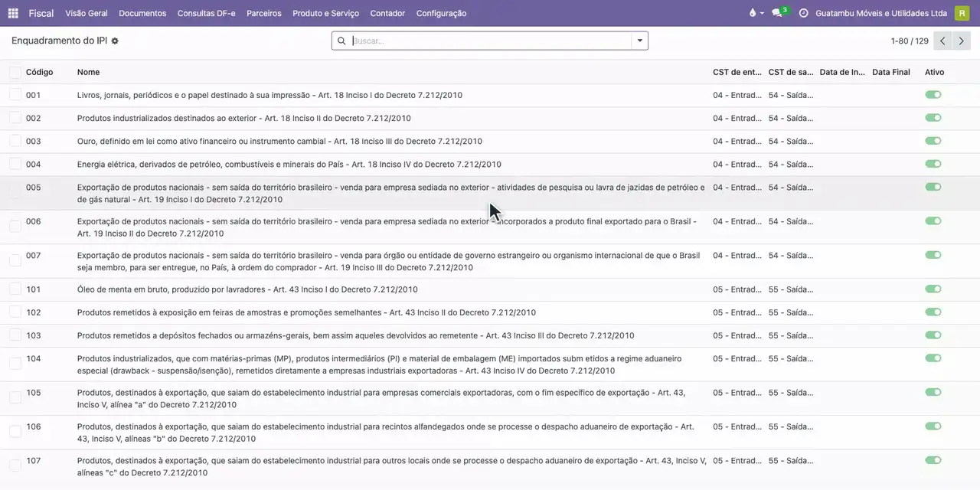This screenshot has height=490, width=980.
Task: Toggle the Ativo switch for code 001
Action: coord(933,95)
